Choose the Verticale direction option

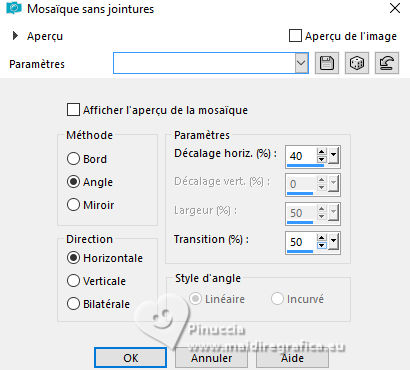(x=73, y=281)
